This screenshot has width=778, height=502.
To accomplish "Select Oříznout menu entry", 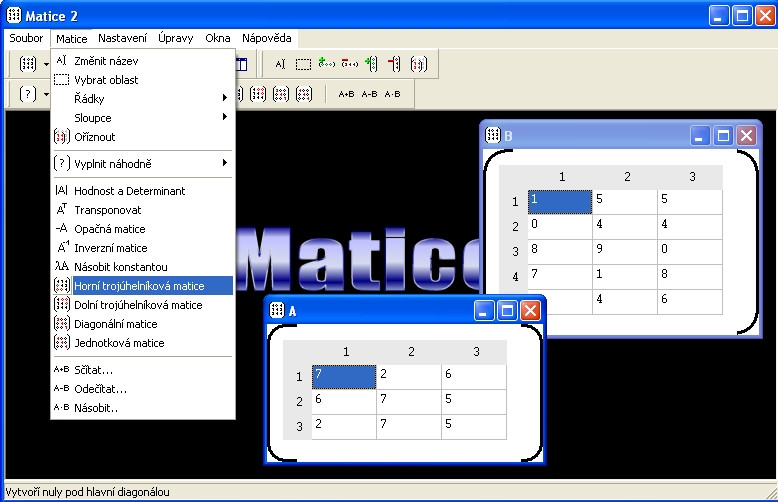I will (x=142, y=137).
